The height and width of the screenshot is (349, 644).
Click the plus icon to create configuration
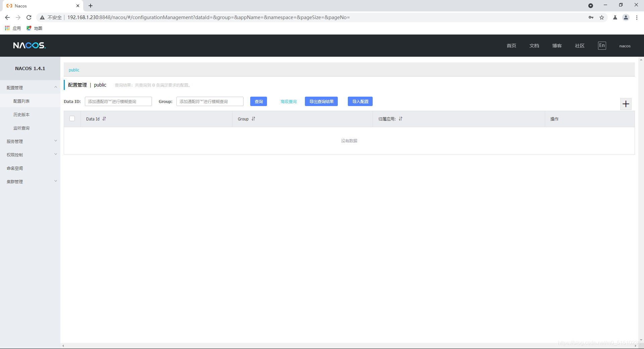(626, 104)
